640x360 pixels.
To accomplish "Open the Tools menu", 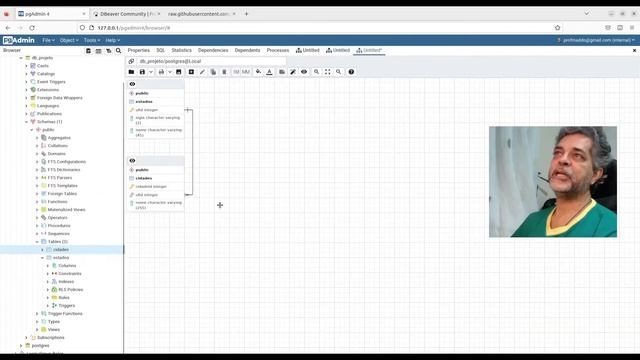I will 91,40.
